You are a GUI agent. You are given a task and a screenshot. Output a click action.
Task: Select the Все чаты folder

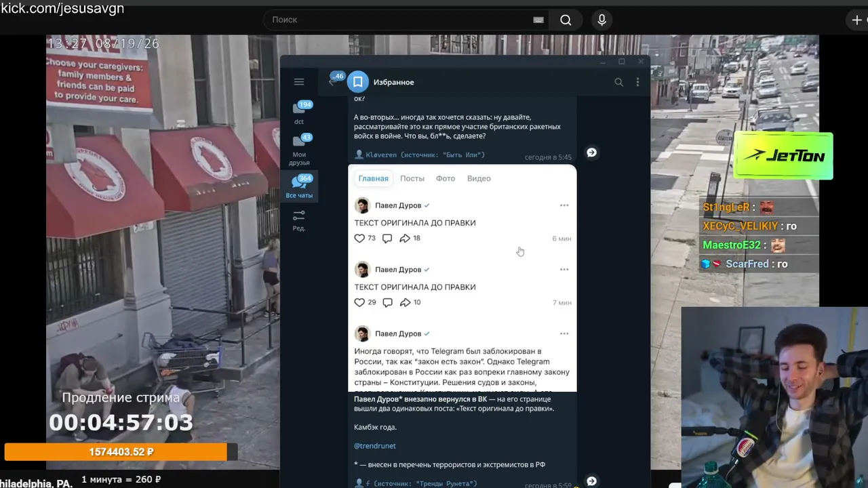(299, 186)
